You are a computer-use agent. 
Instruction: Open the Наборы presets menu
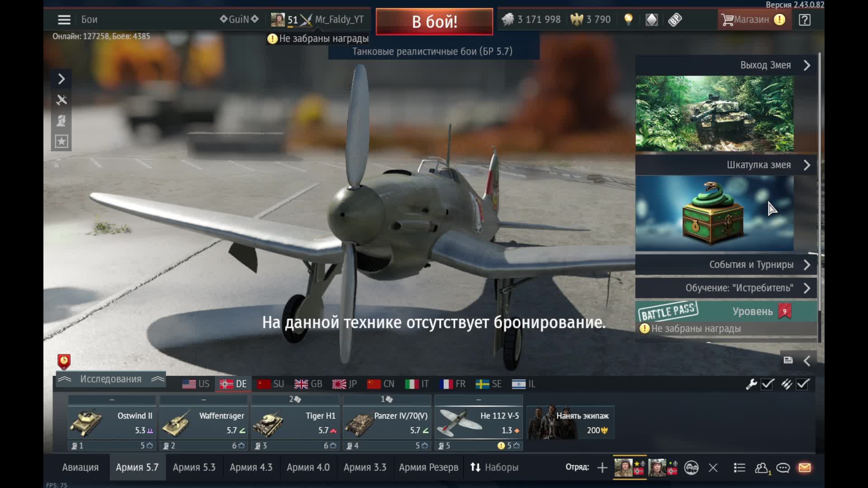(494, 468)
